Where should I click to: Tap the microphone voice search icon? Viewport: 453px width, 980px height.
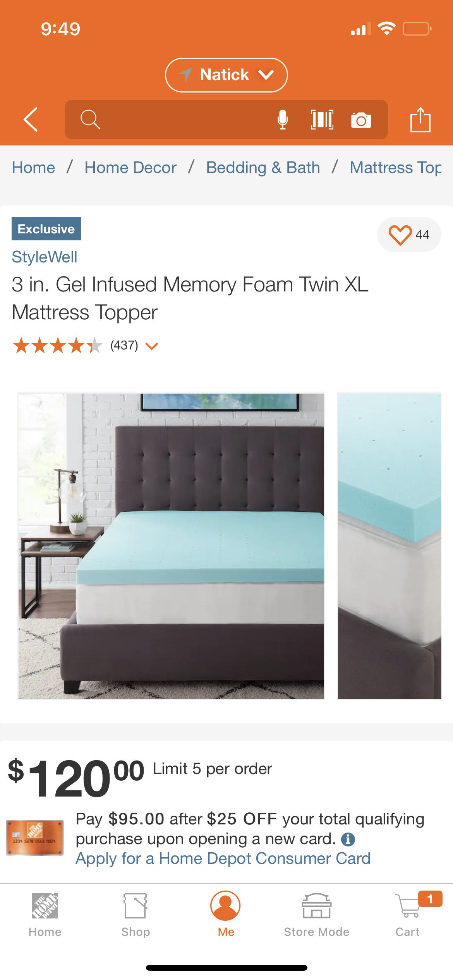tap(283, 120)
